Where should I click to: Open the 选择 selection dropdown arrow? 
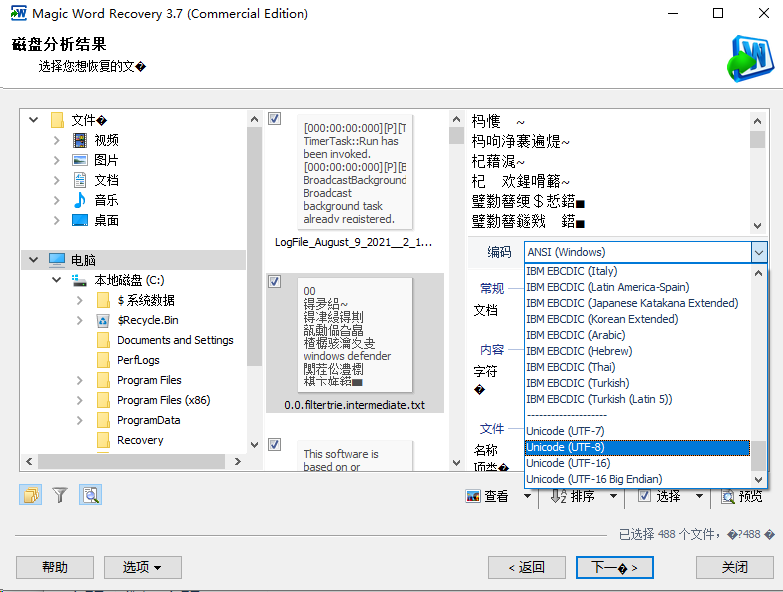pyautogui.click(x=699, y=496)
